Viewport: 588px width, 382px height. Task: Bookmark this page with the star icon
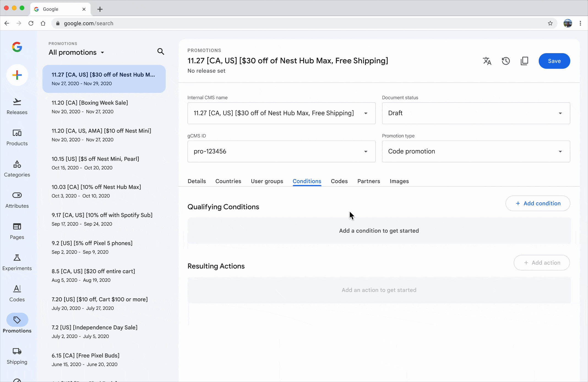click(x=550, y=23)
